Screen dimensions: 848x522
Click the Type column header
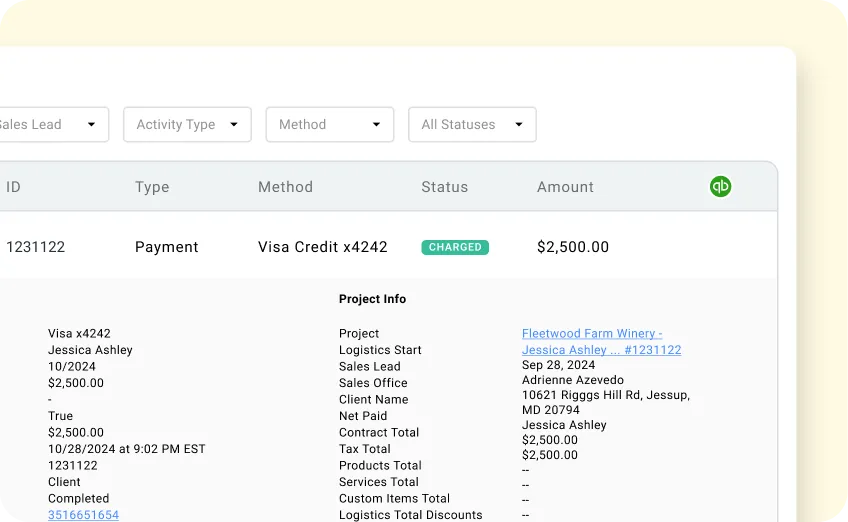(x=152, y=187)
